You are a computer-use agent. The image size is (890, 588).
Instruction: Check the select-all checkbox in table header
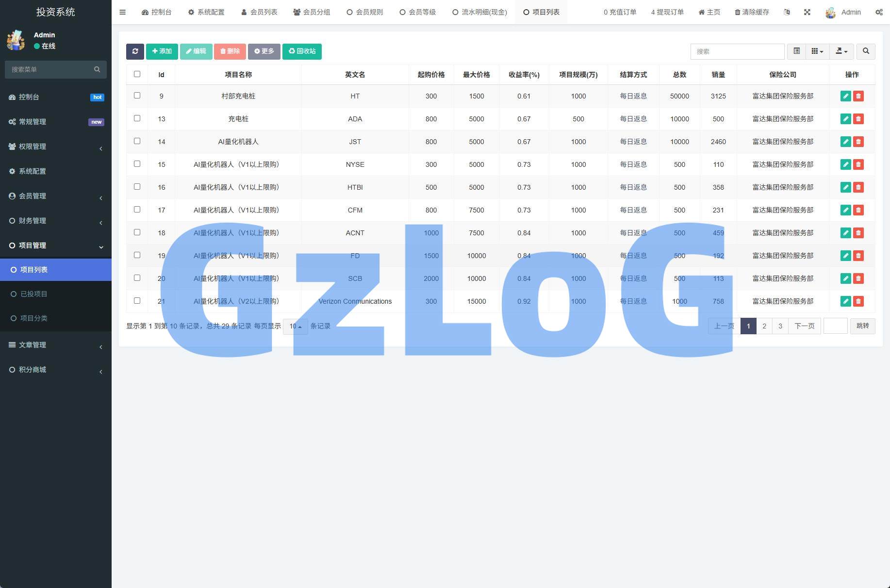point(137,74)
